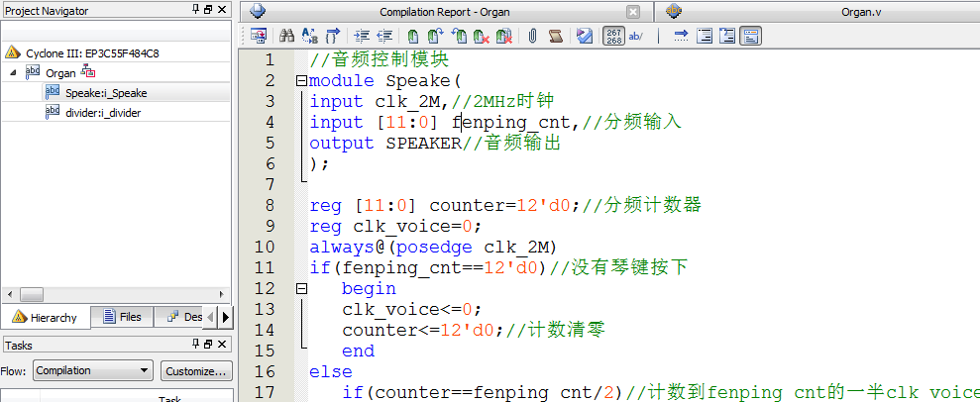This screenshot has width=980, height=402.
Task: Switch to the Compilation Report - Organ tab
Action: pyautogui.click(x=444, y=12)
